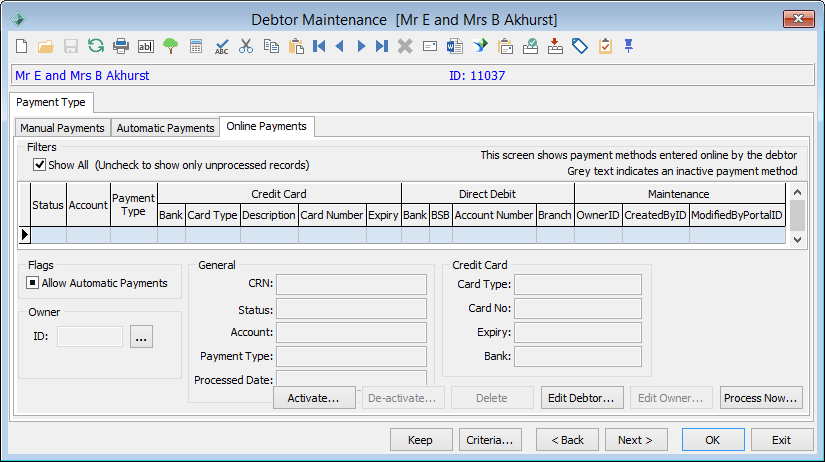825x462 pixels.
Task: Click the Card No input field
Action: click(x=578, y=308)
